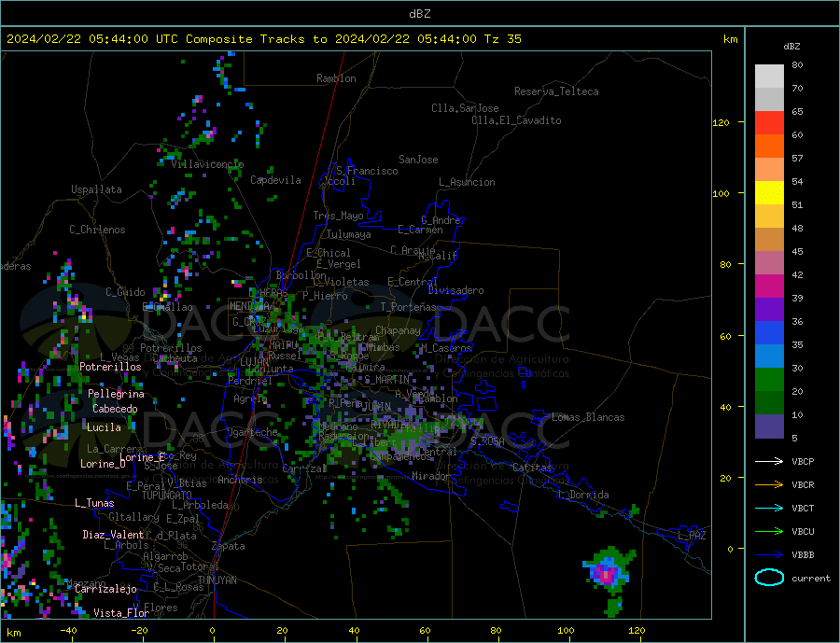Click the 'MENDOZA' map label
Viewport: 840px width, 643px height.
tap(250, 306)
